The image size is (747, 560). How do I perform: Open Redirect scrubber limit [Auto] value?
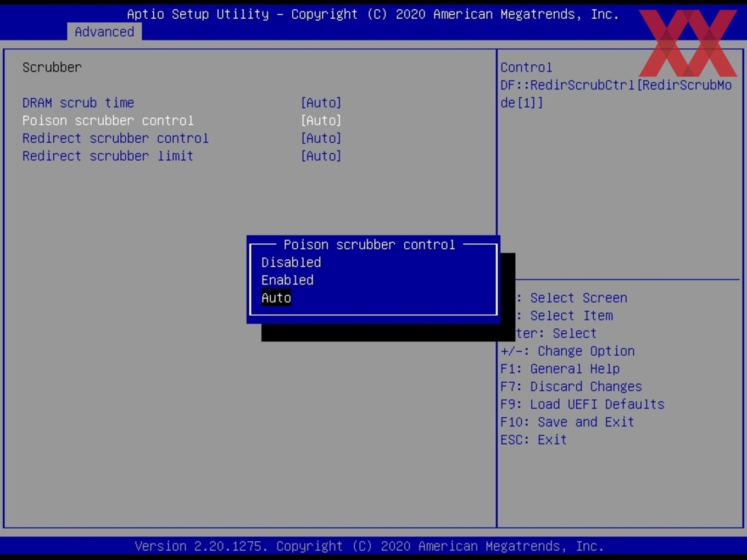click(321, 156)
